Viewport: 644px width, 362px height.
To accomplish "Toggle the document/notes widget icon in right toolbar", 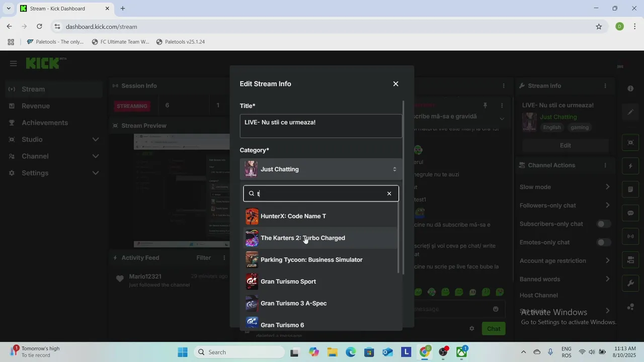I will point(630,190).
